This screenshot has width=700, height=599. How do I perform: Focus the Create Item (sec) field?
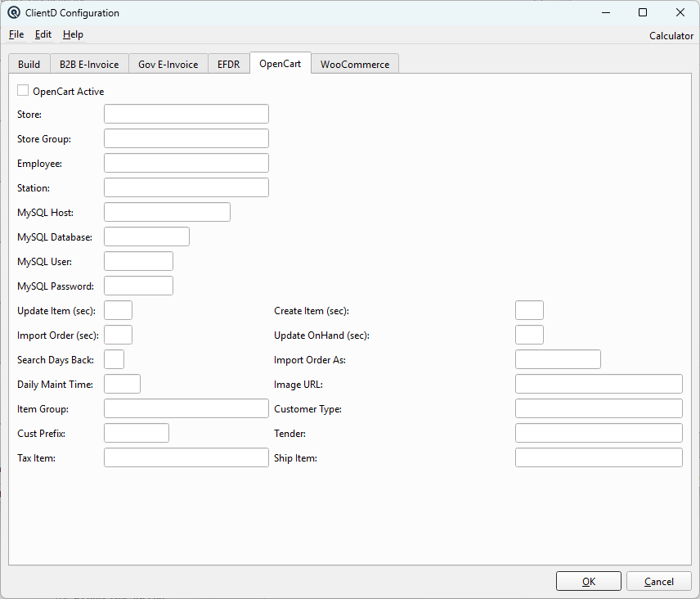point(529,310)
